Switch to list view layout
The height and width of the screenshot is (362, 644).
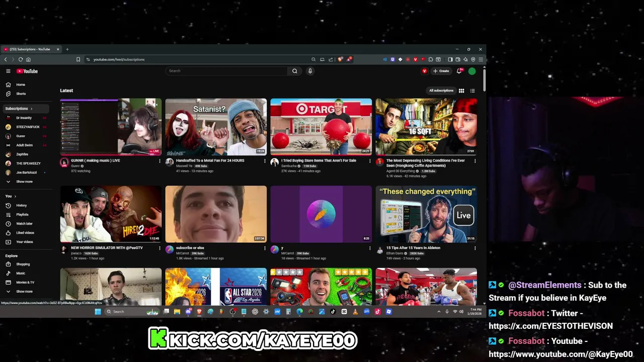coord(472,90)
